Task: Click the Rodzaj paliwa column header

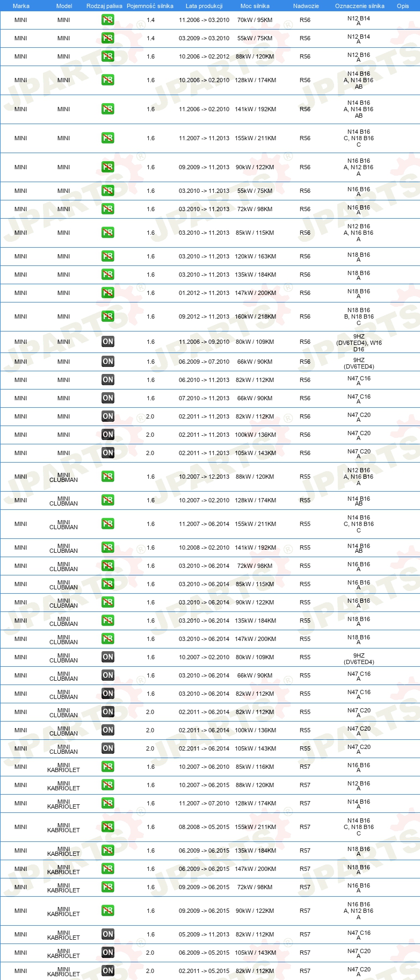Action: click(x=104, y=6)
